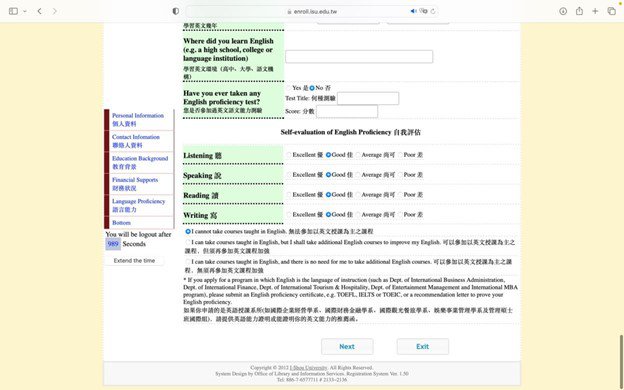Jump to Language Proficiency section
Image resolution: width=624 pixels, height=390 pixels.
pos(138,205)
